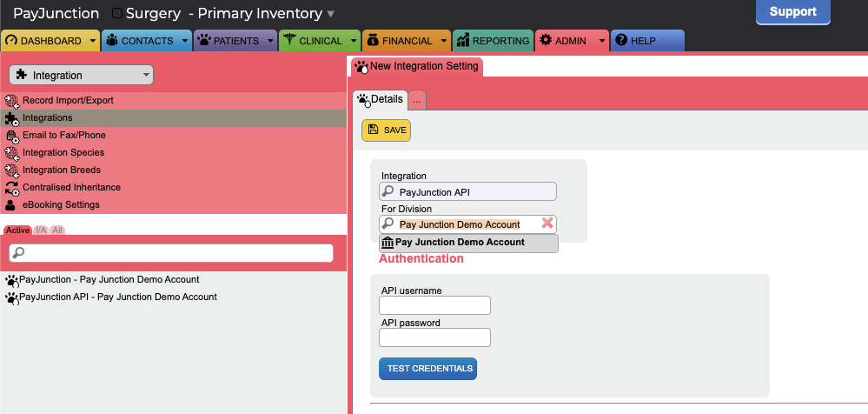
Task: Click the API username field
Action: pyautogui.click(x=434, y=305)
